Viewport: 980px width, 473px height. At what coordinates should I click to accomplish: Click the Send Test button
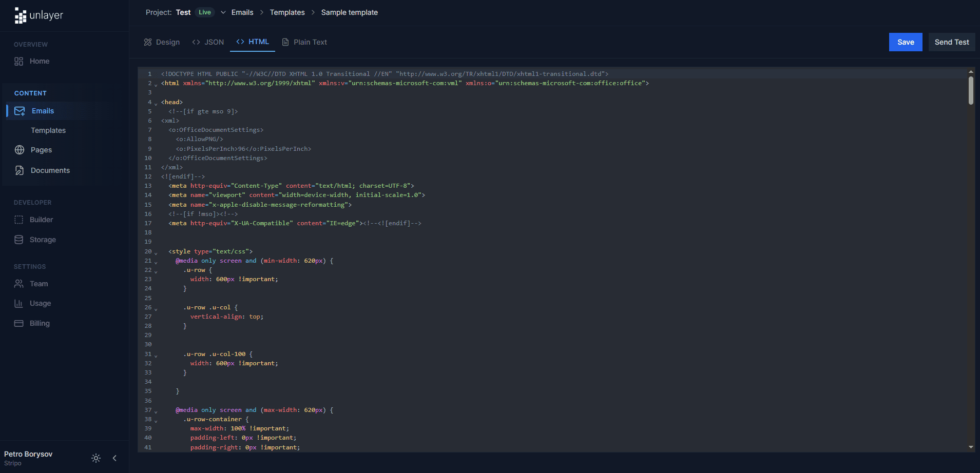[x=952, y=42]
